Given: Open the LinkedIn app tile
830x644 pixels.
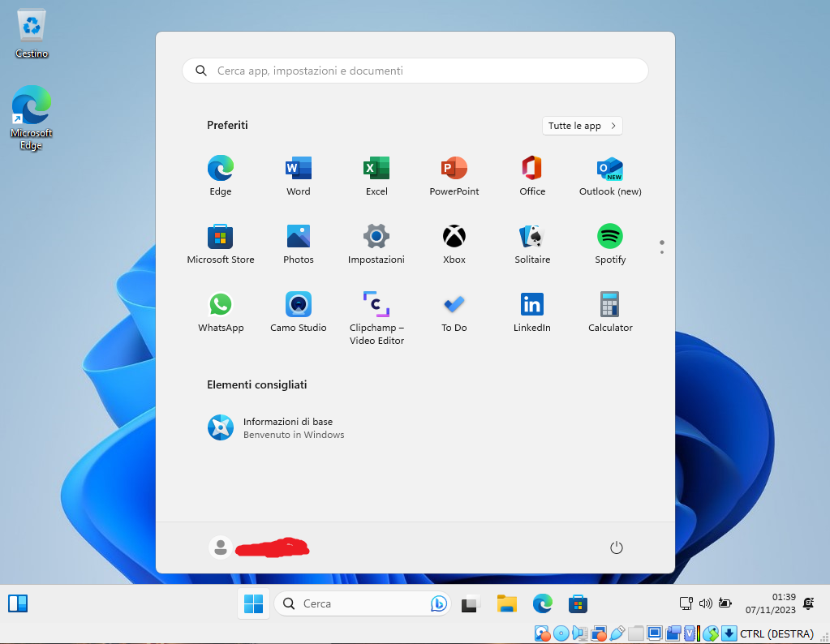Looking at the screenshot, I should [532, 313].
